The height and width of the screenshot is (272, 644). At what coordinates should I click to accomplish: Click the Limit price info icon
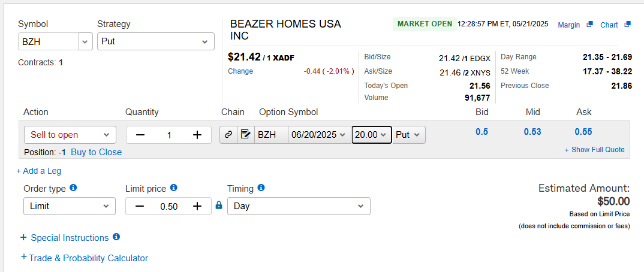tap(174, 188)
